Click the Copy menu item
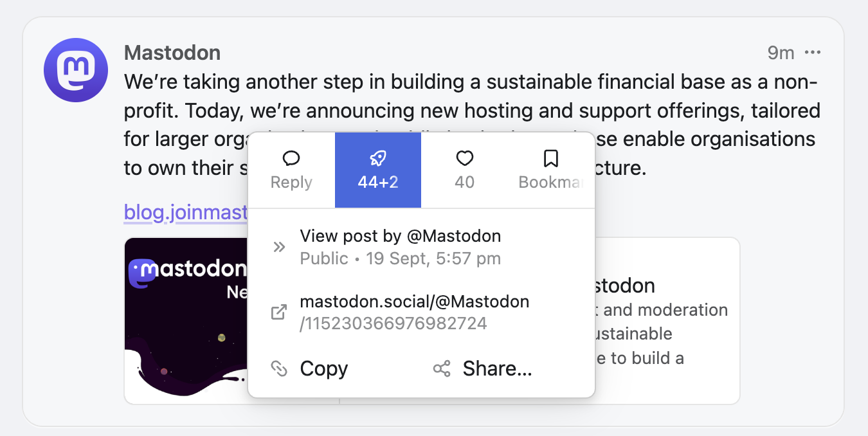The height and width of the screenshot is (436, 868). pos(323,368)
